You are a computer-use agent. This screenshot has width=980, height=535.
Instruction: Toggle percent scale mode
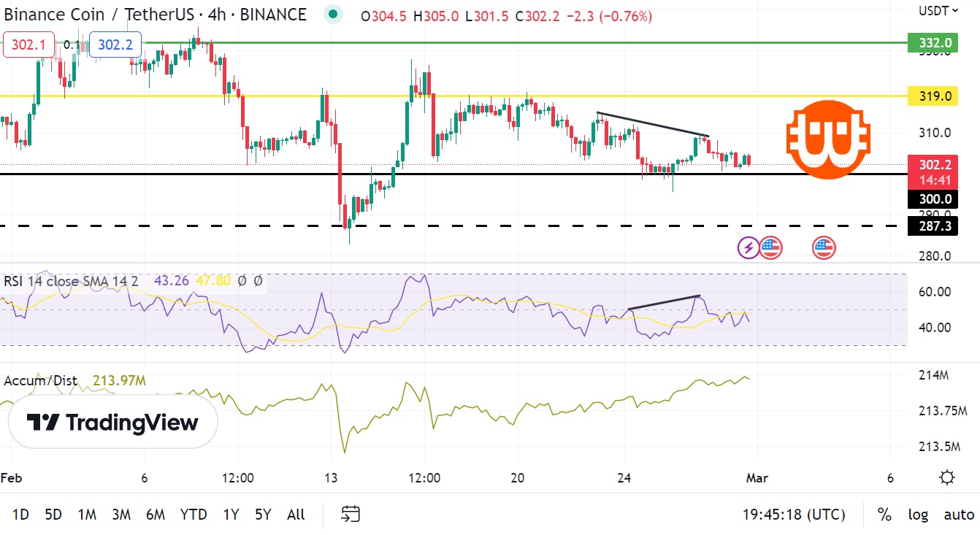[x=884, y=515]
